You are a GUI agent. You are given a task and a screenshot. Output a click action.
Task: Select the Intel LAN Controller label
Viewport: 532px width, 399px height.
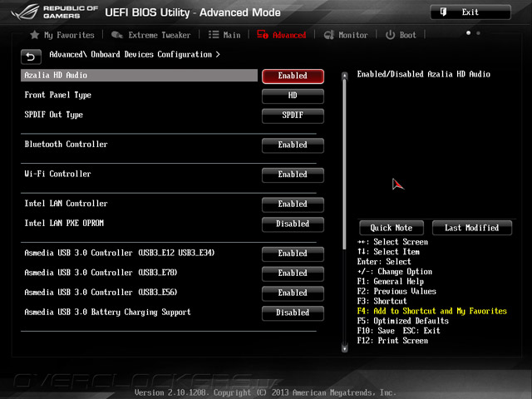66,203
